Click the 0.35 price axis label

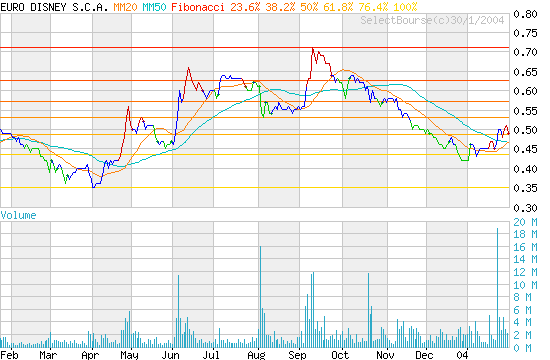tap(525, 188)
